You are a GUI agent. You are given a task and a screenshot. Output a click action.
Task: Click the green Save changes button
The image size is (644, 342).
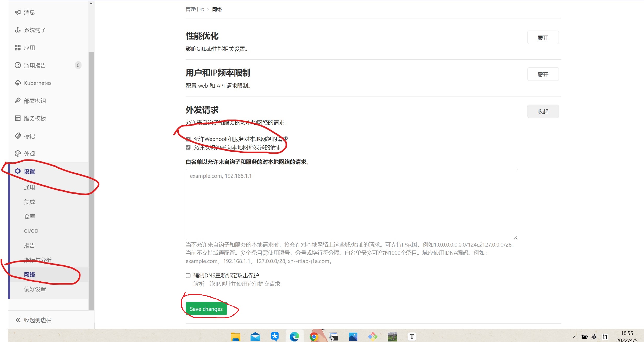coord(206,309)
